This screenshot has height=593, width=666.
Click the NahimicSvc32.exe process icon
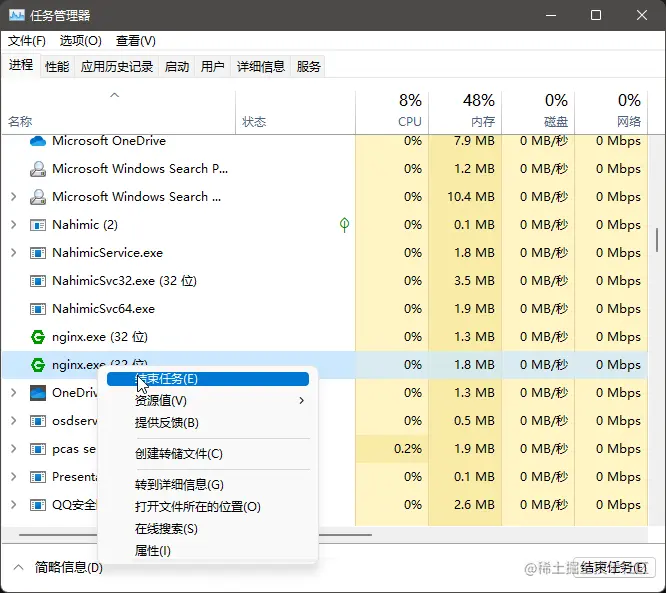pyautogui.click(x=38, y=281)
